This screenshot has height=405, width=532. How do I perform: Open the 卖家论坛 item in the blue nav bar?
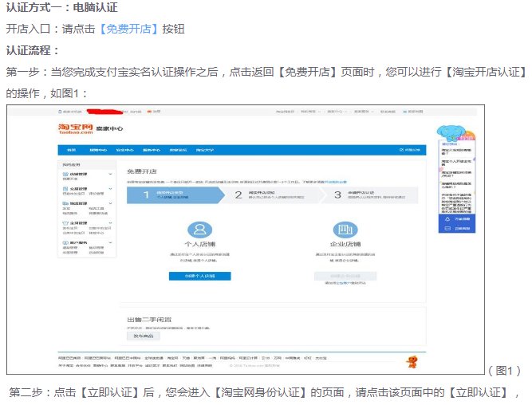pos(179,150)
